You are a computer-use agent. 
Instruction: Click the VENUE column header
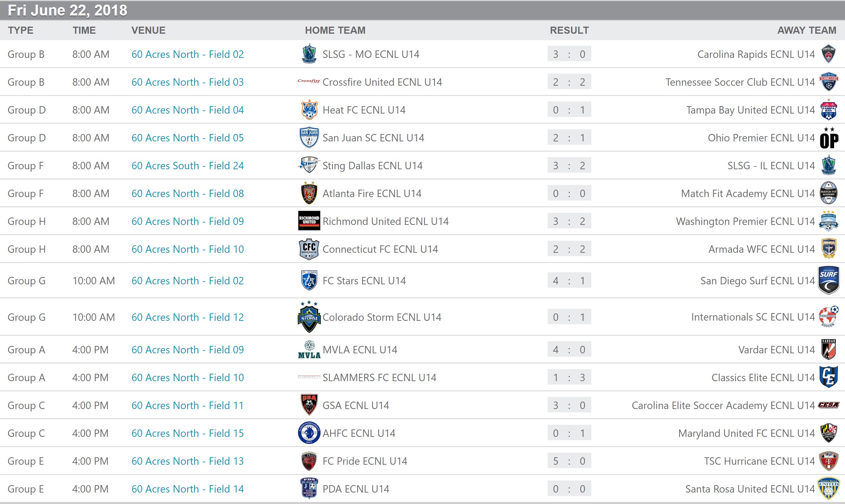pyautogui.click(x=148, y=30)
